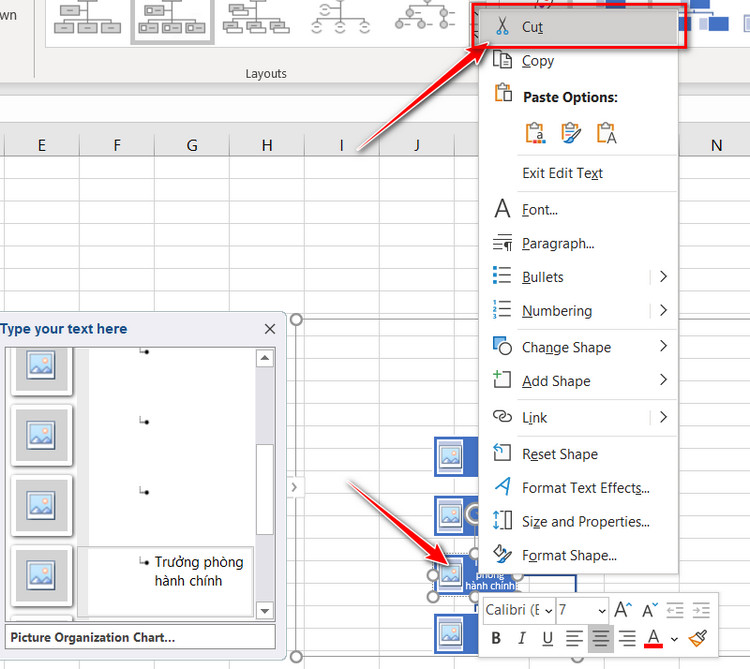
Task: Click picture icon in bottom chart shape
Action: click(450, 634)
